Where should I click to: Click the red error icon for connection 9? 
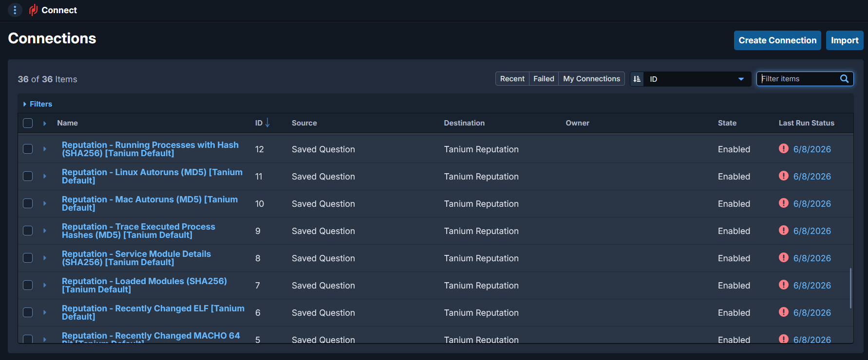point(783,230)
